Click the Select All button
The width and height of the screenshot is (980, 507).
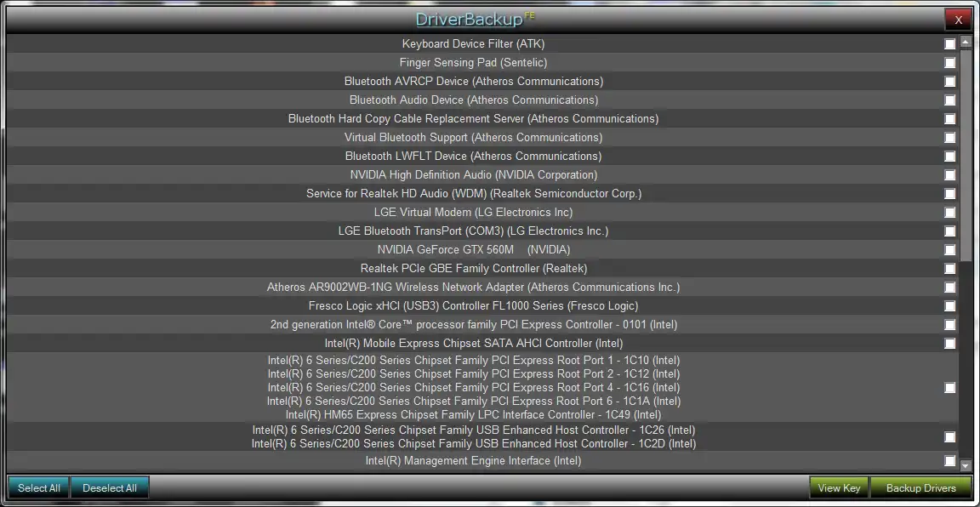coord(39,488)
